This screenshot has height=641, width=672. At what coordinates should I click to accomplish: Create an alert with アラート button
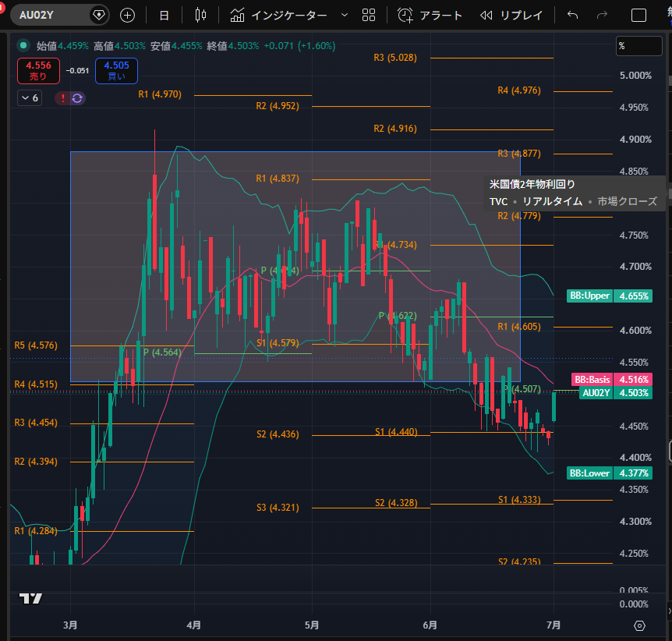click(x=430, y=16)
